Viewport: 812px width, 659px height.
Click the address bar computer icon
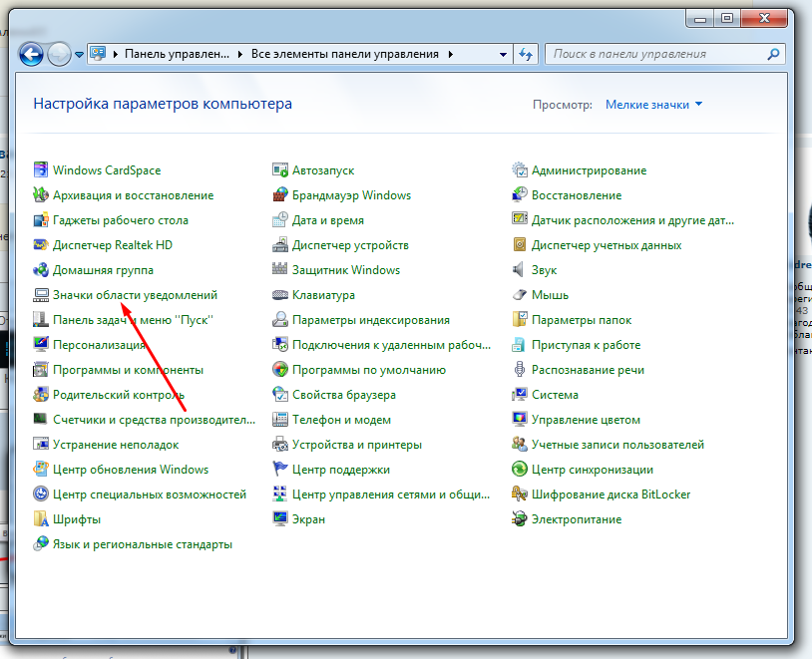point(98,53)
